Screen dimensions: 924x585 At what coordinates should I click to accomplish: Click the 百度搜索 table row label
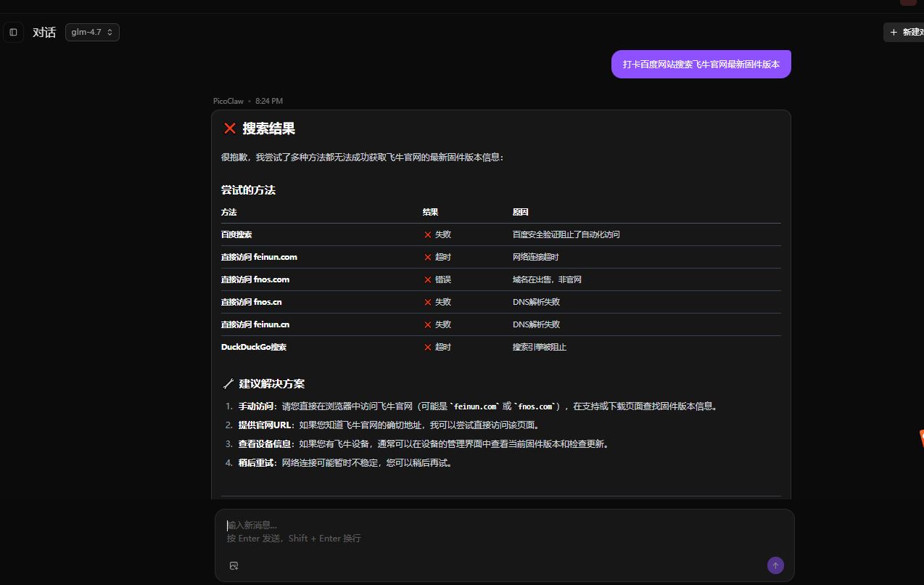click(x=236, y=234)
